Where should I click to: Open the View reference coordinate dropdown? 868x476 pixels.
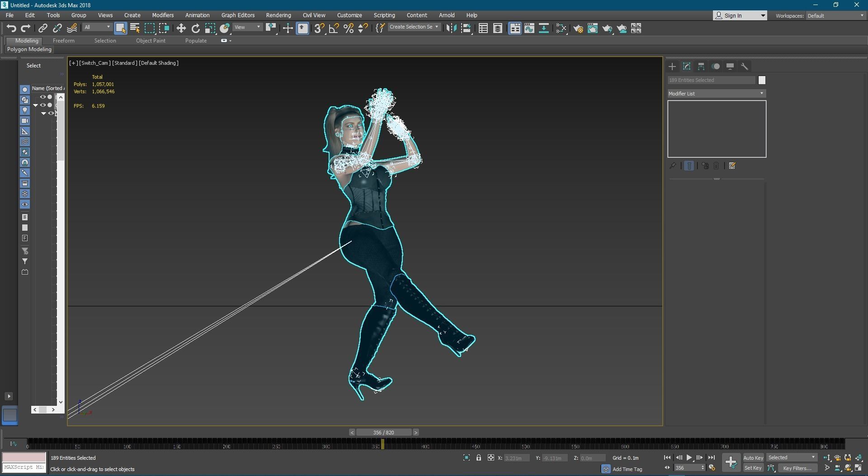tap(247, 27)
